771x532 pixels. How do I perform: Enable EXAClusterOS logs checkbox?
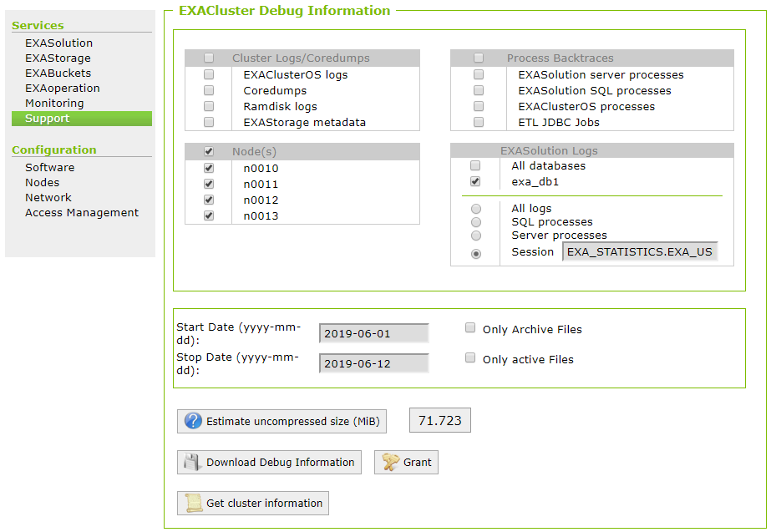(209, 74)
